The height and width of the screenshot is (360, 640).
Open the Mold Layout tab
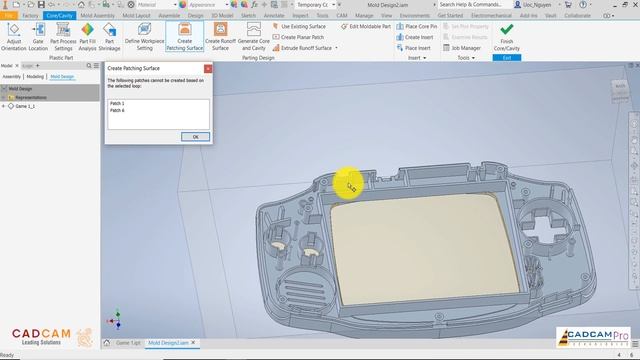136,16
